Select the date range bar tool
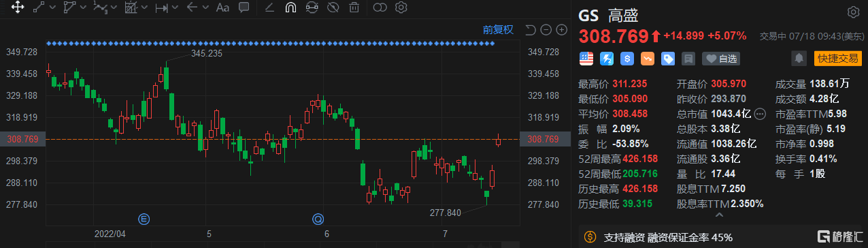Image resolution: width=868 pixels, height=248 pixels. [x=161, y=8]
